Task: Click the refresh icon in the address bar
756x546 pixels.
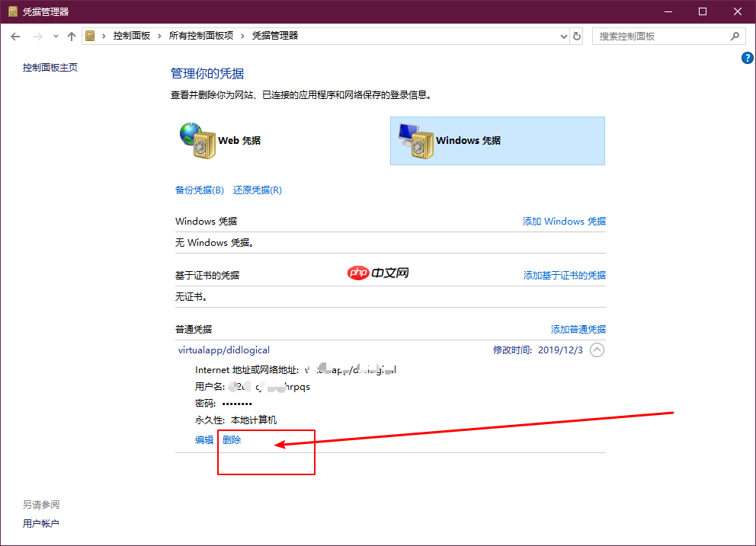Action: pyautogui.click(x=577, y=35)
